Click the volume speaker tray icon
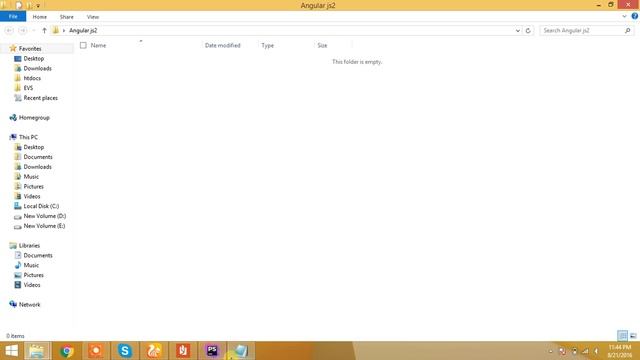The height and width of the screenshot is (360, 640). click(x=596, y=351)
